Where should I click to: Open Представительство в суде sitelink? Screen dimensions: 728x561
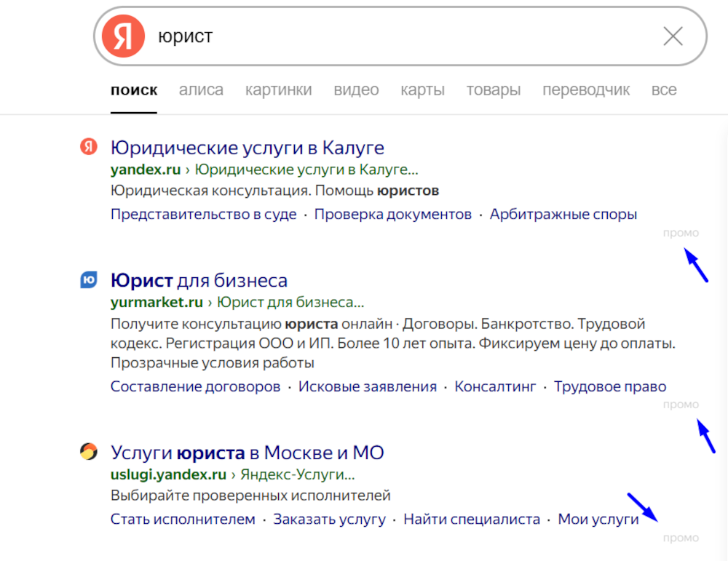tap(203, 215)
